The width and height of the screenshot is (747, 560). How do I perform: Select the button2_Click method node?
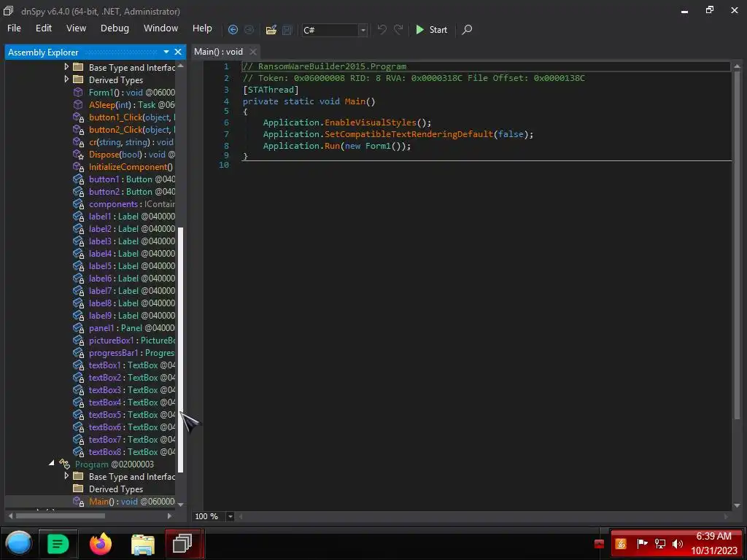(x=124, y=130)
